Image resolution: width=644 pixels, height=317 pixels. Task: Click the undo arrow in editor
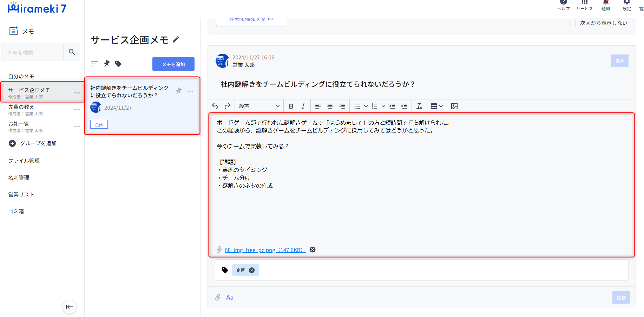tap(215, 106)
